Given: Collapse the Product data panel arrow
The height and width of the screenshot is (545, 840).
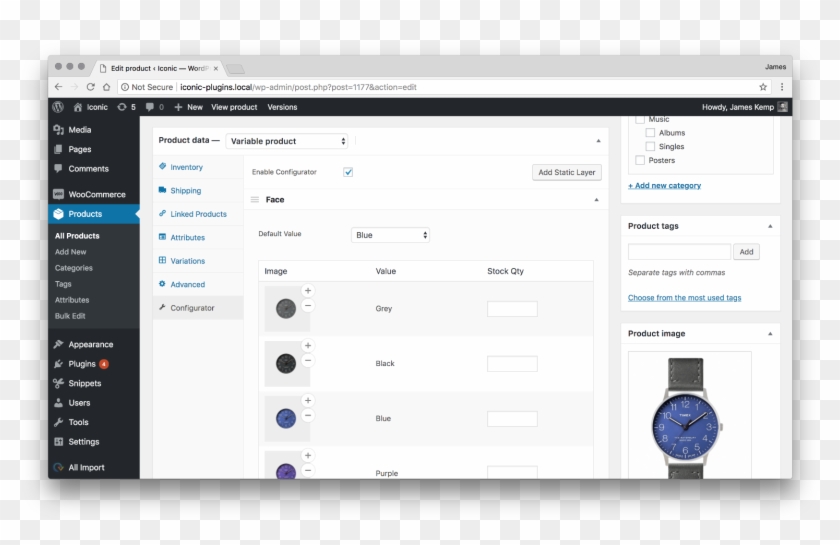Looking at the screenshot, I should pyautogui.click(x=598, y=141).
